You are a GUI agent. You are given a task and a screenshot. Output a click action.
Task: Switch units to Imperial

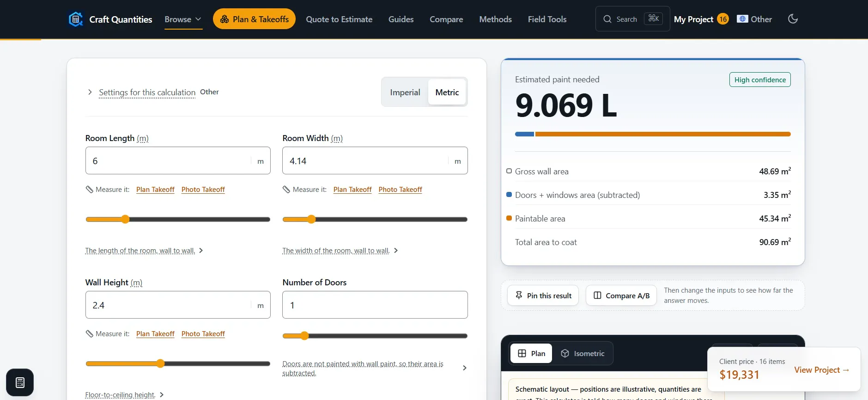pos(405,92)
